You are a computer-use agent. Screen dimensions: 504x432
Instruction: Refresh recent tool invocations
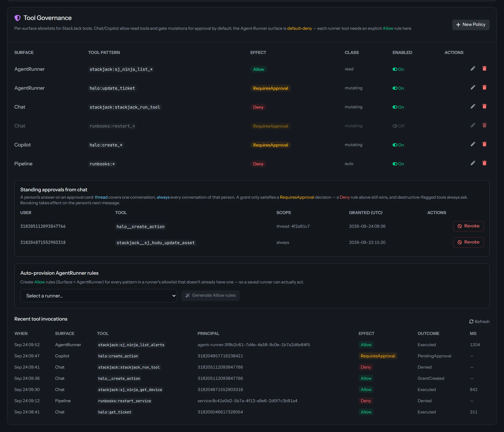(x=479, y=322)
